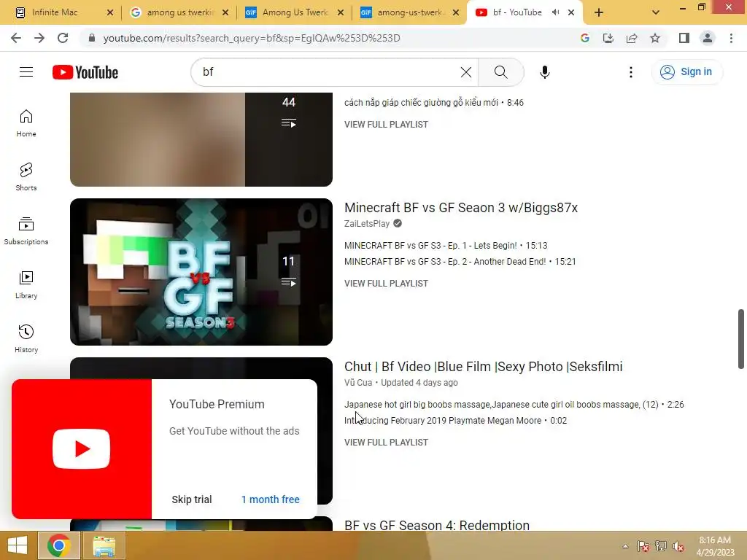The width and height of the screenshot is (747, 560).
Task: Click the muted volume tray icon
Action: tap(678, 546)
